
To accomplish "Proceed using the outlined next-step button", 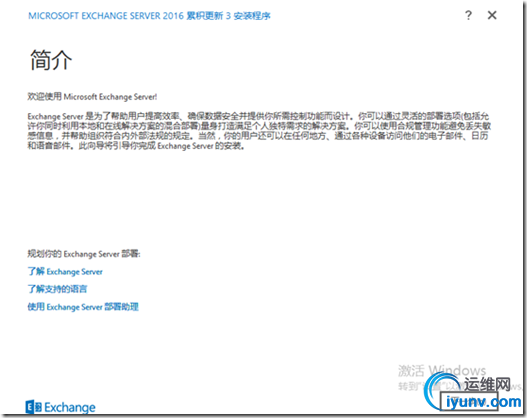I will (x=469, y=402).
